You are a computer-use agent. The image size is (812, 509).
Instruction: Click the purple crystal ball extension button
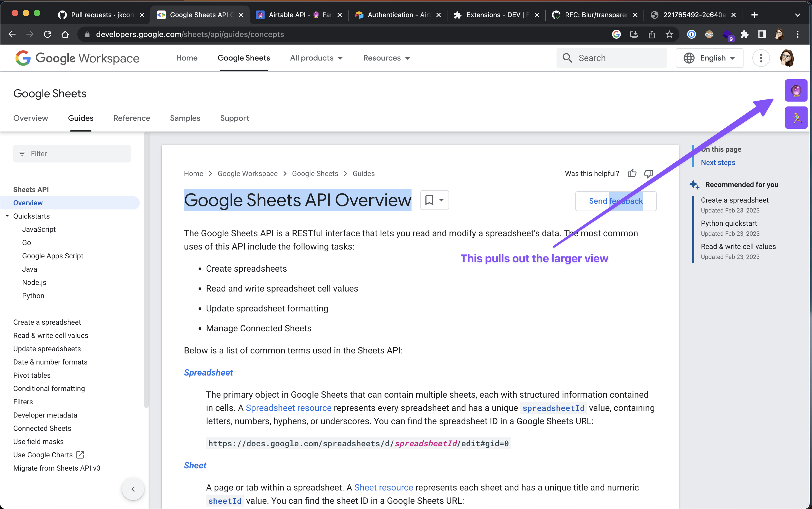point(796,90)
